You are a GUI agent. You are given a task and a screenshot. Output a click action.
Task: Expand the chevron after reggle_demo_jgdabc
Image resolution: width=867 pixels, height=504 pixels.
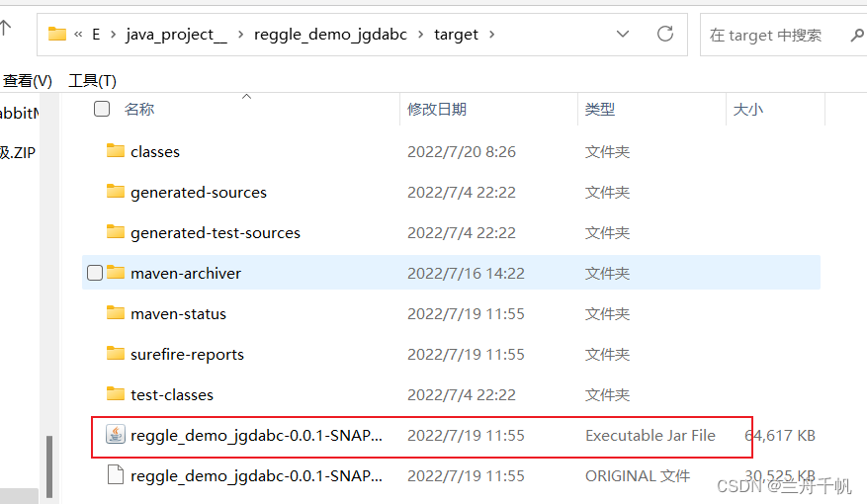point(421,35)
